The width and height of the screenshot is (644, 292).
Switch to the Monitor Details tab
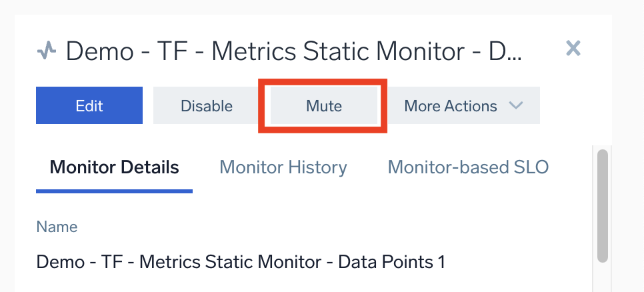tap(114, 167)
